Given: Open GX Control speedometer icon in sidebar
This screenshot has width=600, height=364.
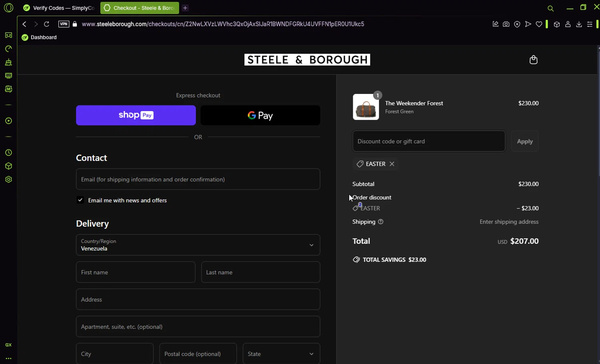Looking at the screenshot, I should pos(8,49).
